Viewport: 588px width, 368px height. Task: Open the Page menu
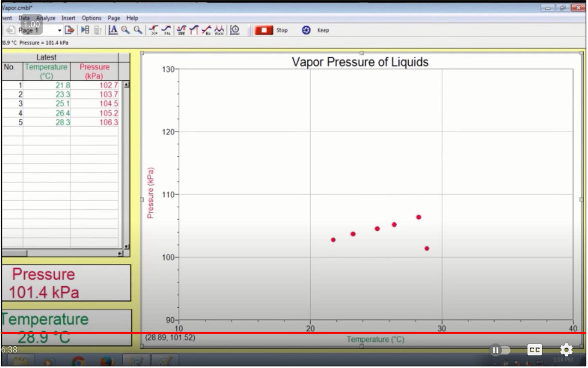click(x=114, y=18)
